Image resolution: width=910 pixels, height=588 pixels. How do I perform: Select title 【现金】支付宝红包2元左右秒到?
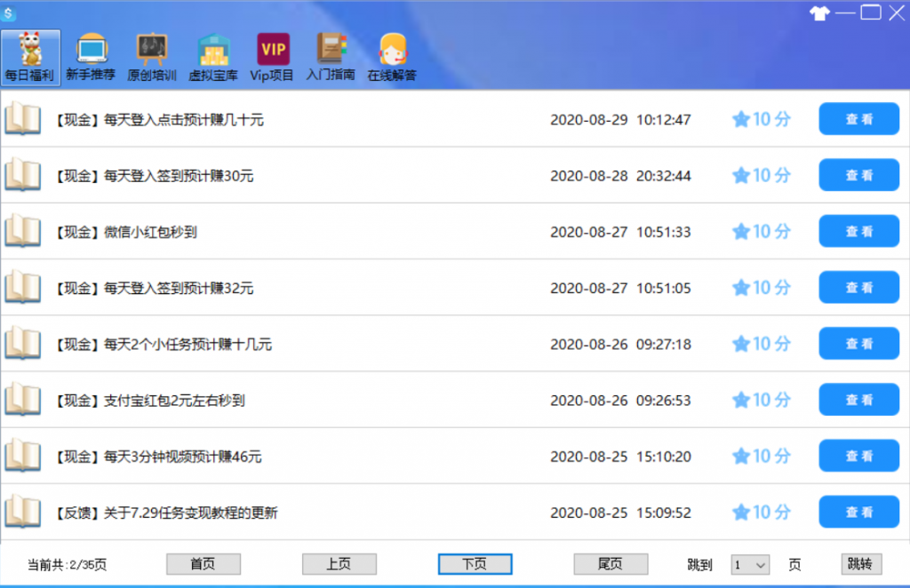point(150,401)
